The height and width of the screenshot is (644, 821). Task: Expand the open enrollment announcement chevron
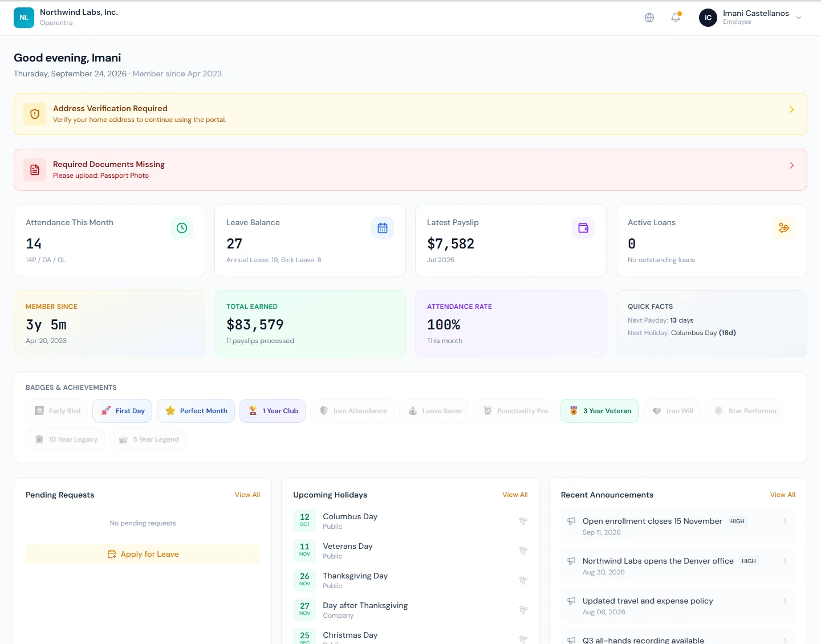point(785,521)
